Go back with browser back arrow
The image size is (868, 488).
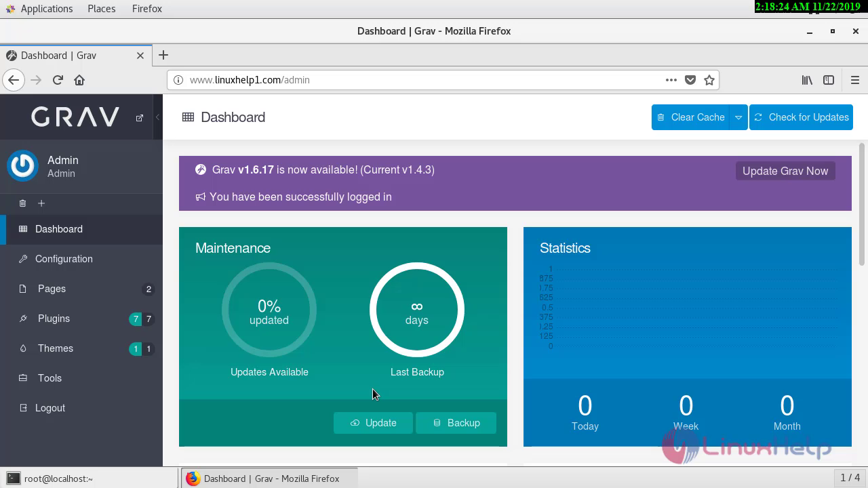point(14,80)
